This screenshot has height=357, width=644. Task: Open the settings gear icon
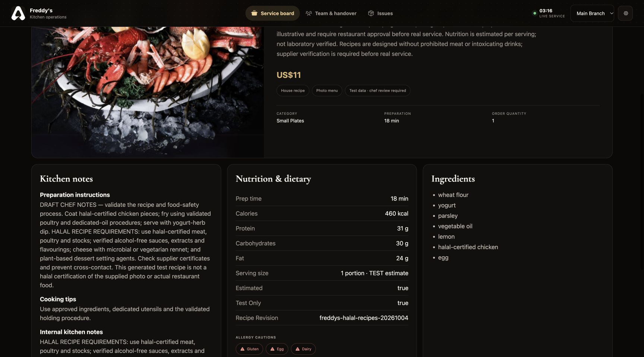click(626, 13)
